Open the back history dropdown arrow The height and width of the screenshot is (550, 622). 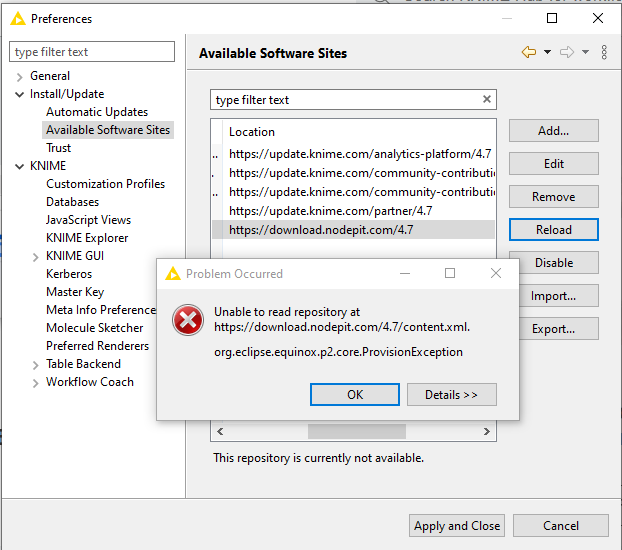click(x=547, y=52)
